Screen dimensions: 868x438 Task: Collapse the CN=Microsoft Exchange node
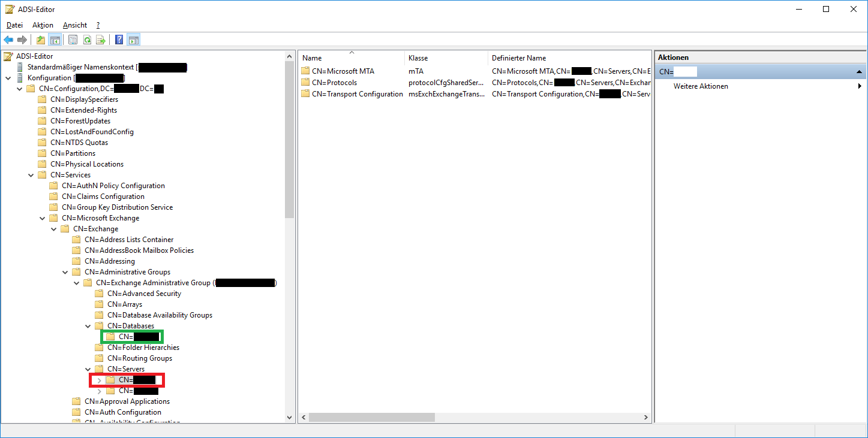(x=43, y=218)
